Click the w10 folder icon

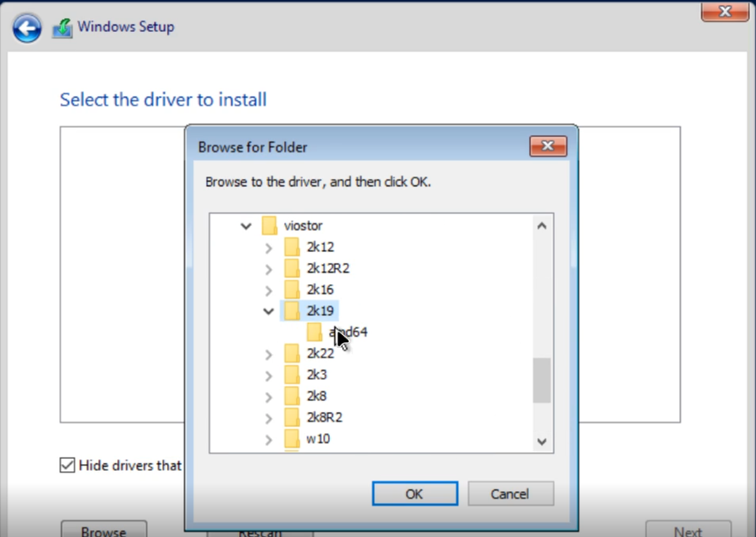coord(292,439)
